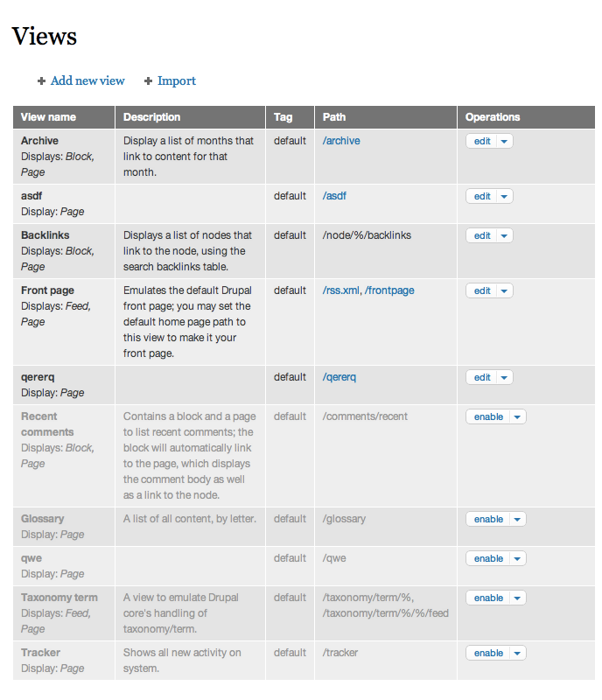Sort by View name column header

[48, 117]
